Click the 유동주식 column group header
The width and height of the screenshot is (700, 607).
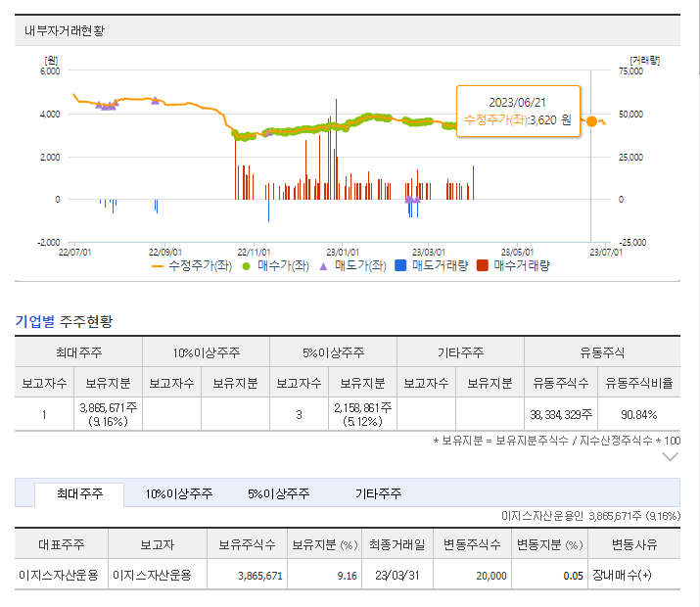[x=602, y=352]
